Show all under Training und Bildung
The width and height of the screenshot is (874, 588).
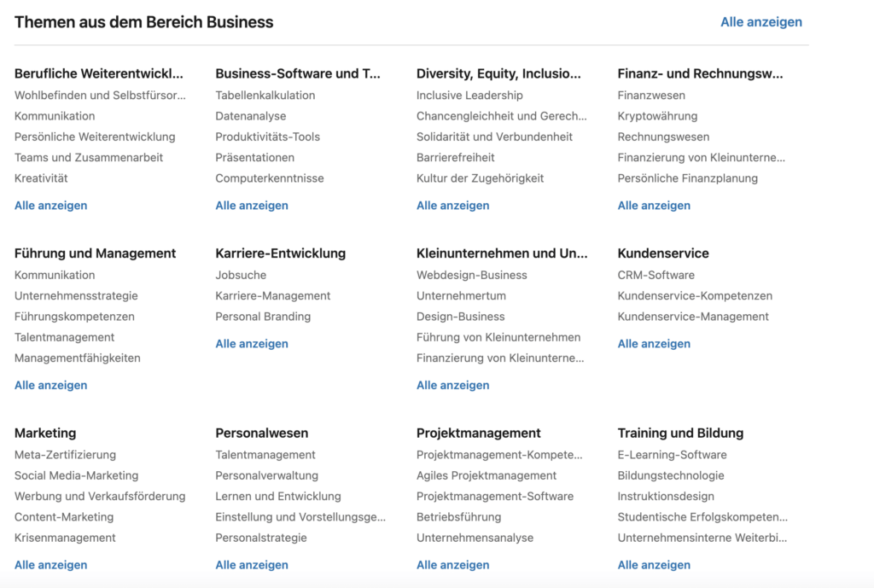[654, 565]
